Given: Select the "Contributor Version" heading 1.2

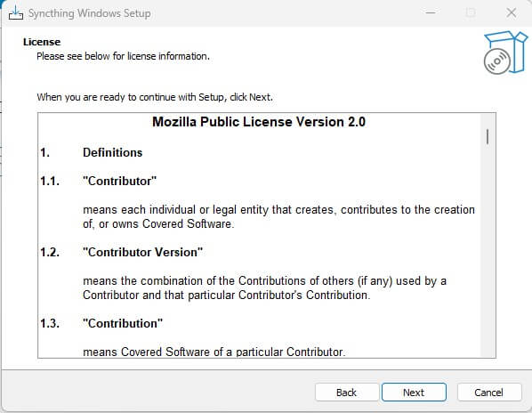Looking at the screenshot, I should coord(122,252).
